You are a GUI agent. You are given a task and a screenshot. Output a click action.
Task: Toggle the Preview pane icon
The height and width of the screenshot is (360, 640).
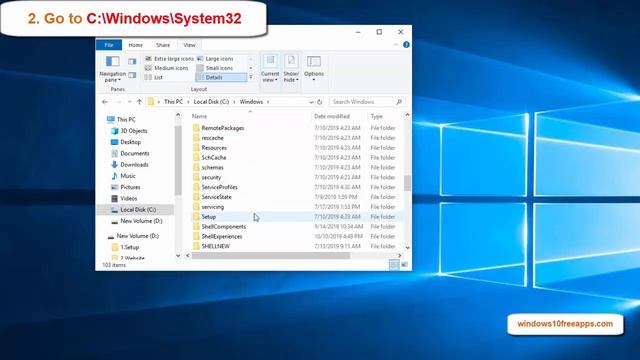(132, 62)
